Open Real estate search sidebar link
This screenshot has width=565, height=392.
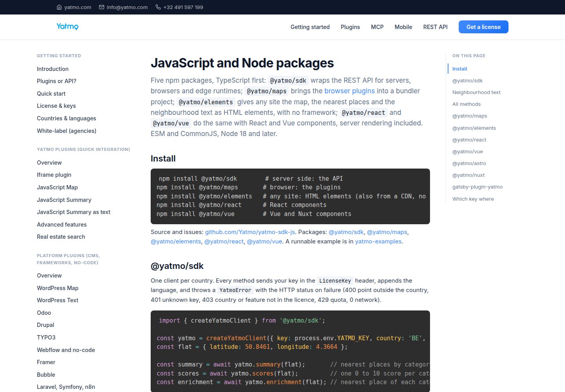tap(61, 237)
